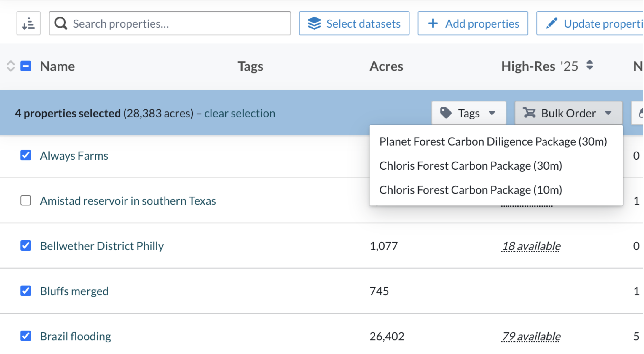Image resolution: width=644 pixels, height=354 pixels.
Task: Focus the Search properties input field
Action: click(x=170, y=23)
